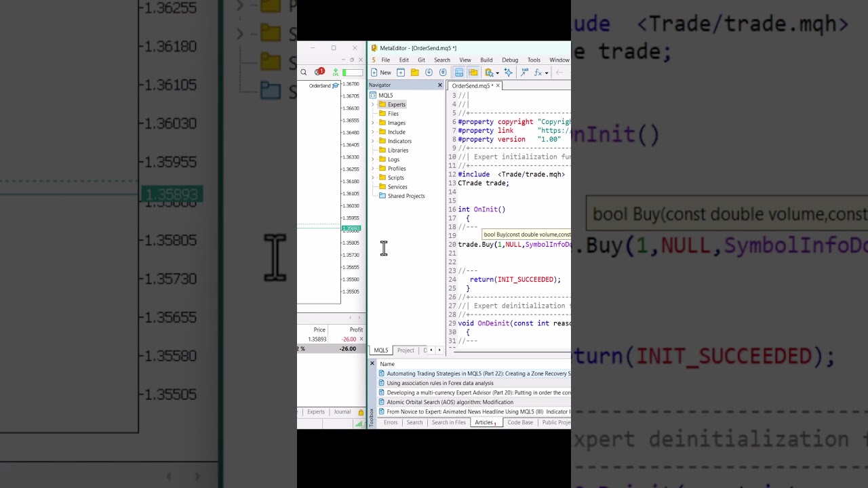Close the Toolbox panel
This screenshot has height=488, width=868.
[x=372, y=363]
